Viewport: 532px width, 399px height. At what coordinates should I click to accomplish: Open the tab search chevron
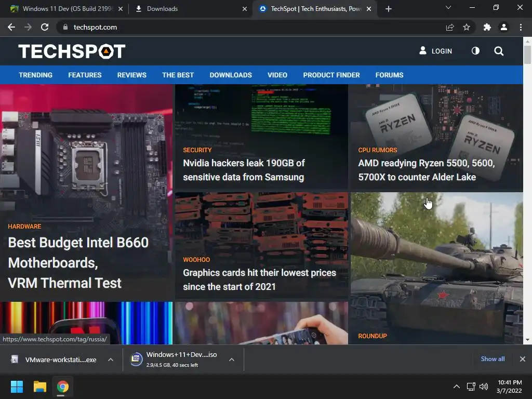coord(448,7)
